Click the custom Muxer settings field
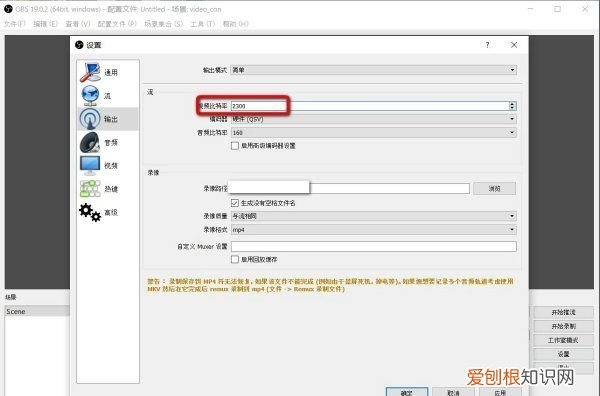600x396 pixels. pos(373,246)
